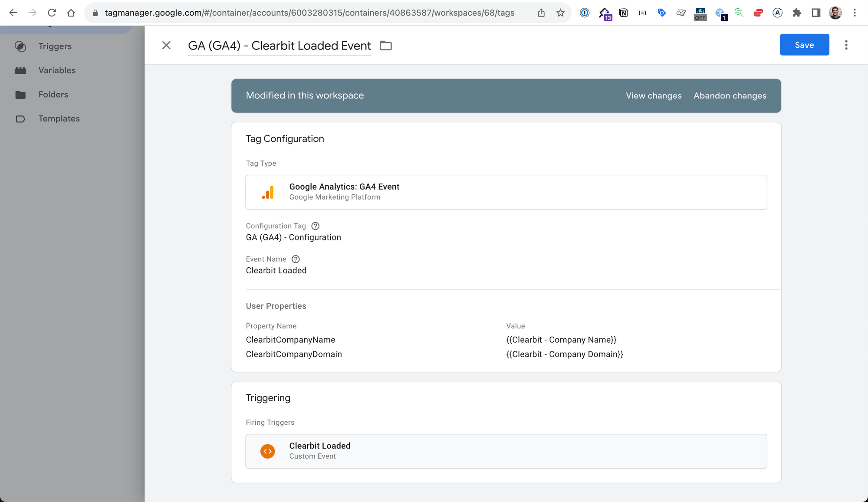
Task: Bookmark this page with the star icon
Action: 560,13
